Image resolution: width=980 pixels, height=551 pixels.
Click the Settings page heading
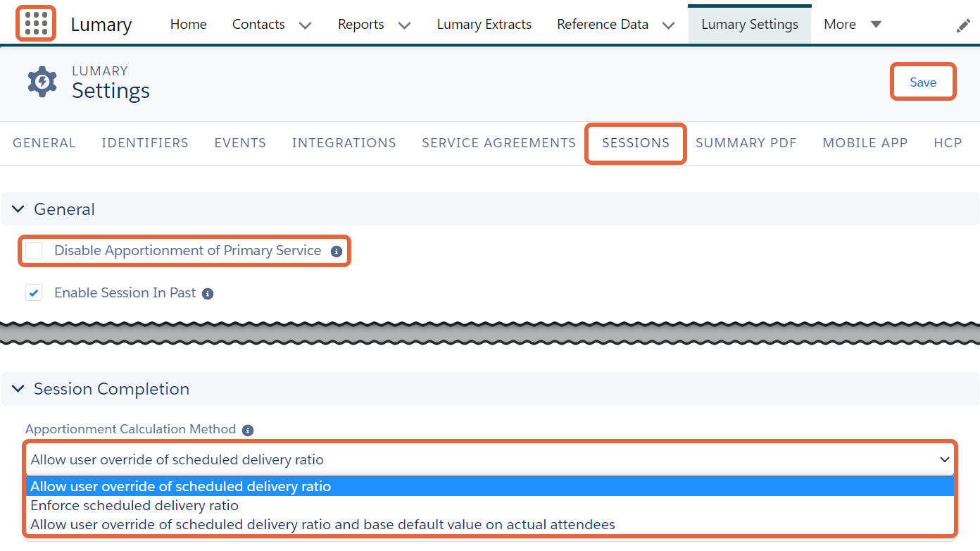click(111, 91)
